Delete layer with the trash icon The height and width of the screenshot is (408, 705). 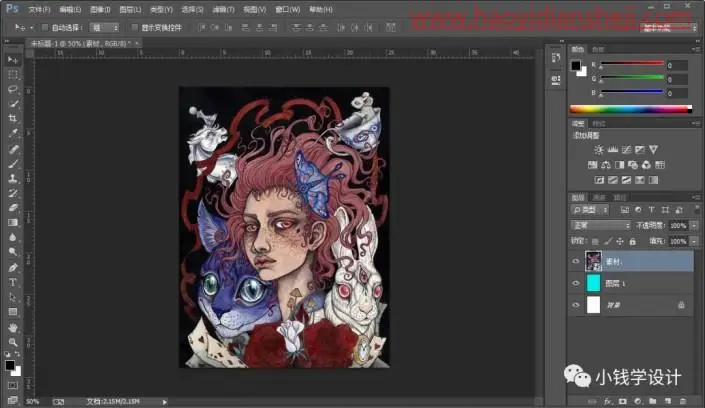(x=683, y=401)
